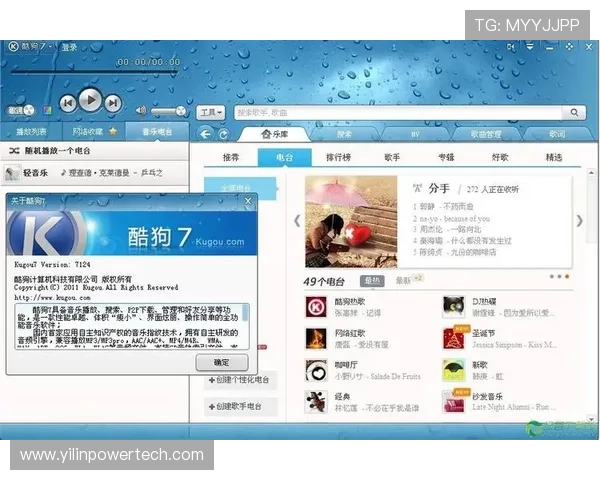Open the 经典 station icon
Image resolution: width=600 pixels, height=480 pixels.
click(316, 402)
